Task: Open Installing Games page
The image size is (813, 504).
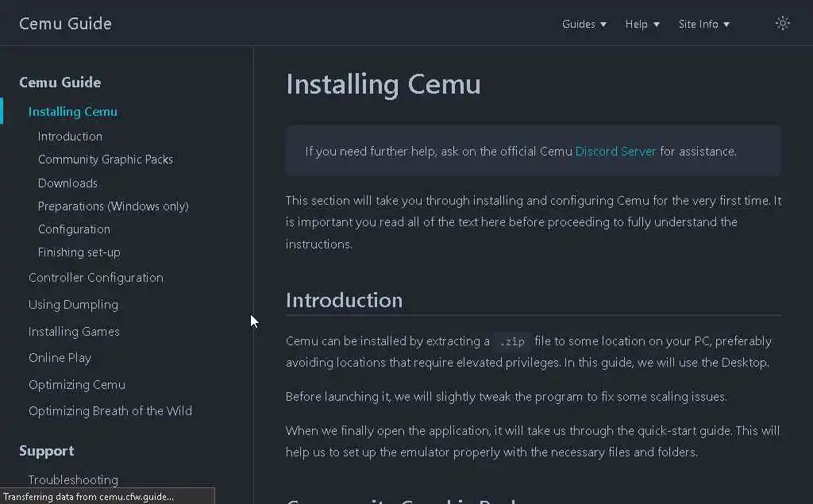Action: tap(74, 331)
